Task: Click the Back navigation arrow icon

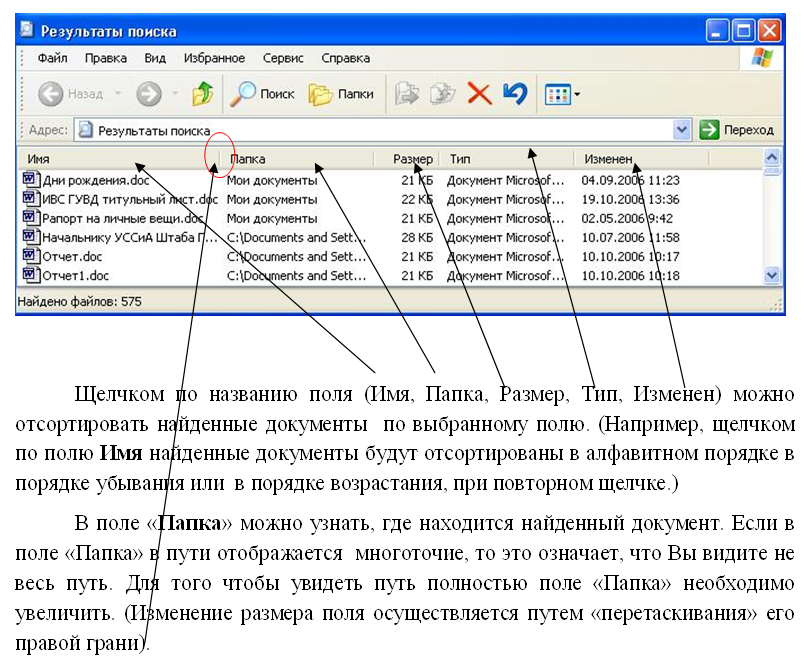Action: (50, 94)
